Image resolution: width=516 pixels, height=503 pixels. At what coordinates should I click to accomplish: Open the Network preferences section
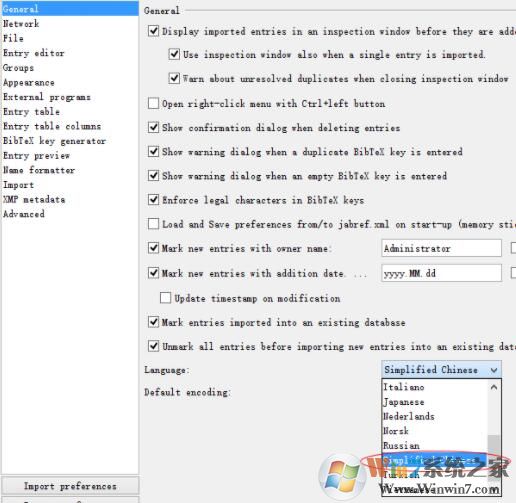21,24
